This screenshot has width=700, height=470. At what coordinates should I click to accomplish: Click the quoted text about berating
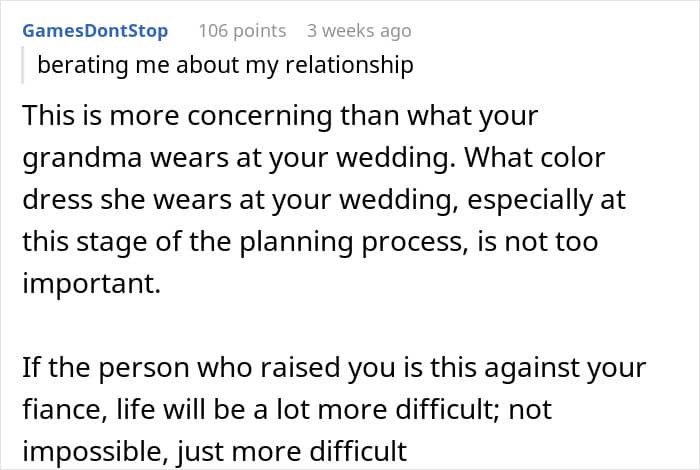click(225, 66)
